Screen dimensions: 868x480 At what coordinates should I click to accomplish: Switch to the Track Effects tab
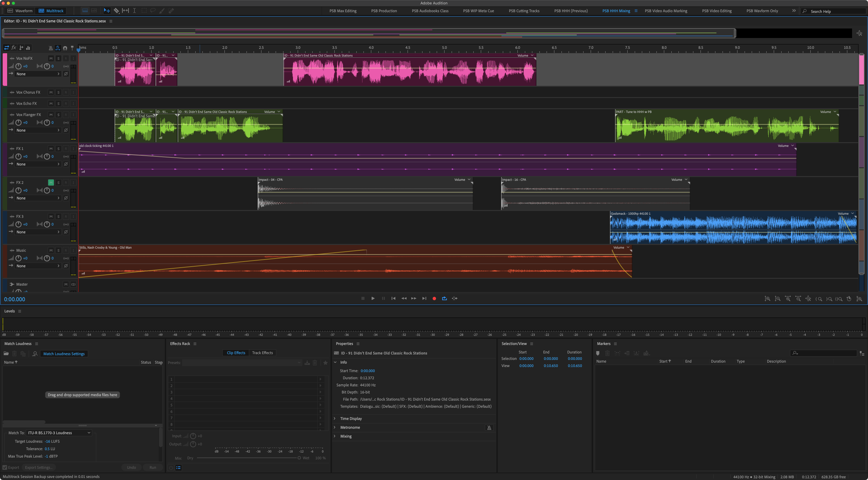pos(262,353)
